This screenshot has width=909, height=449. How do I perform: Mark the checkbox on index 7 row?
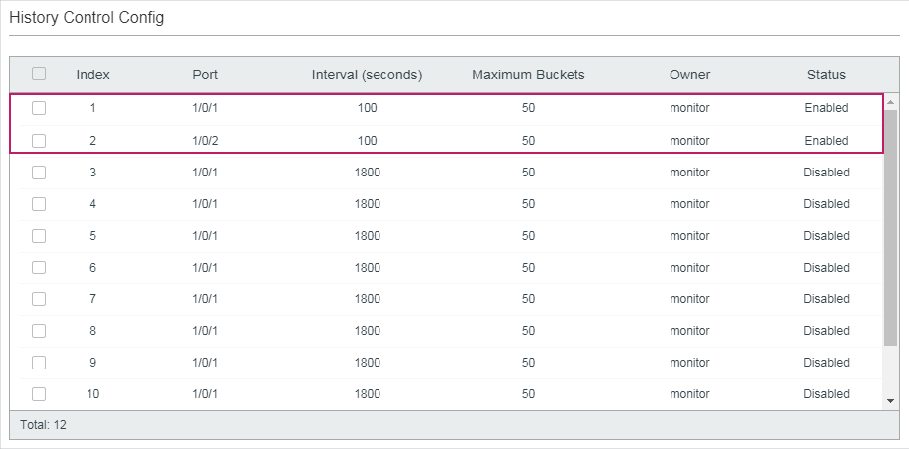click(39, 299)
